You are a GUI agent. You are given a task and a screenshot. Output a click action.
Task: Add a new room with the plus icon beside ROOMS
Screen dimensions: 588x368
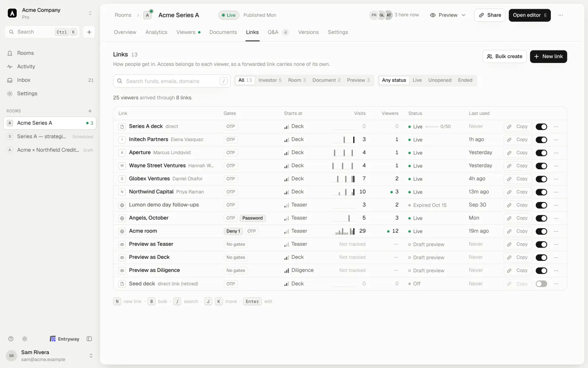point(90,111)
